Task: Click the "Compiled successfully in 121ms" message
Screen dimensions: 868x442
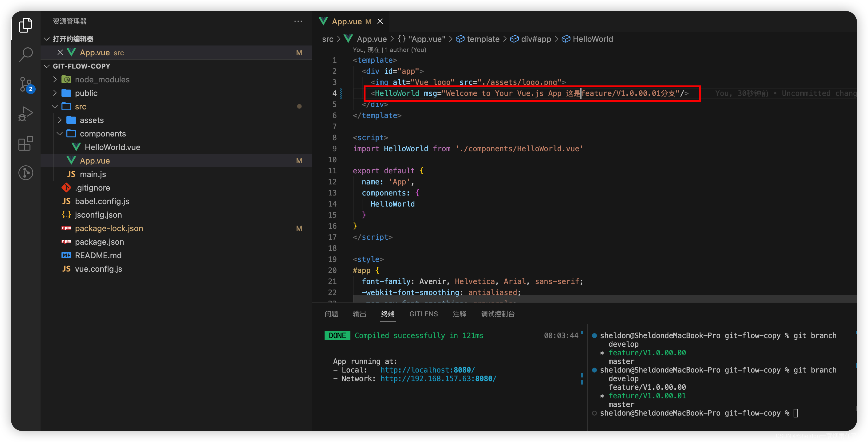Action: (419, 336)
